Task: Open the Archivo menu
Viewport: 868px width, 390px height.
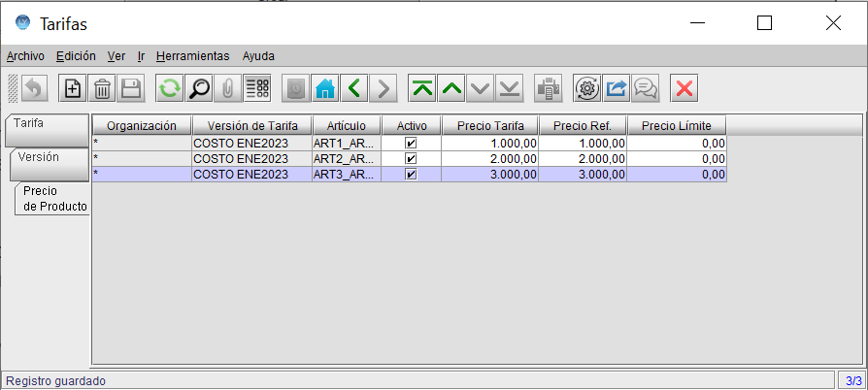Action: coord(25,56)
